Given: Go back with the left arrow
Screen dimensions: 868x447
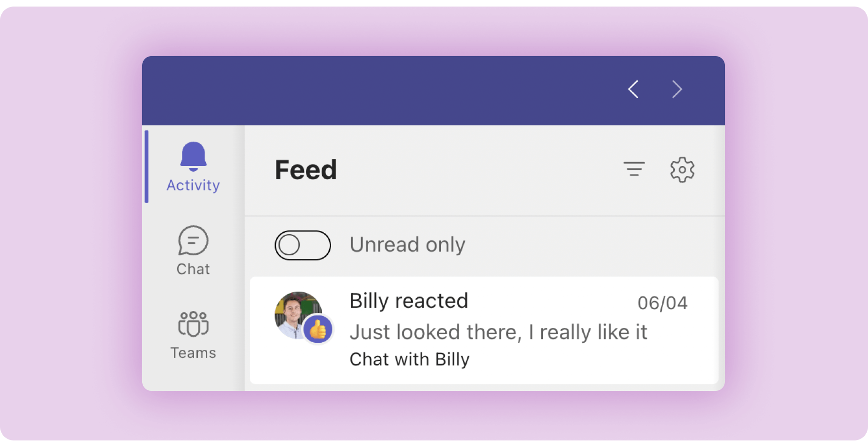Looking at the screenshot, I should pos(634,89).
